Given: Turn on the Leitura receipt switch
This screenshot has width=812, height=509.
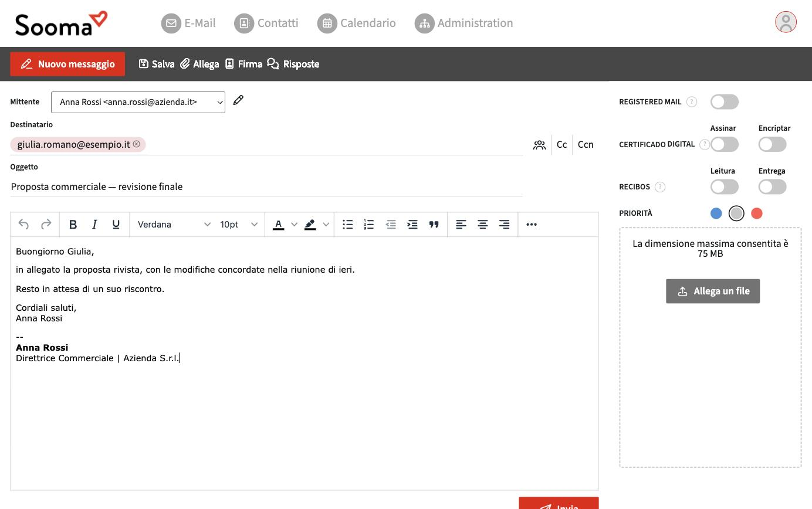Looking at the screenshot, I should (x=725, y=187).
